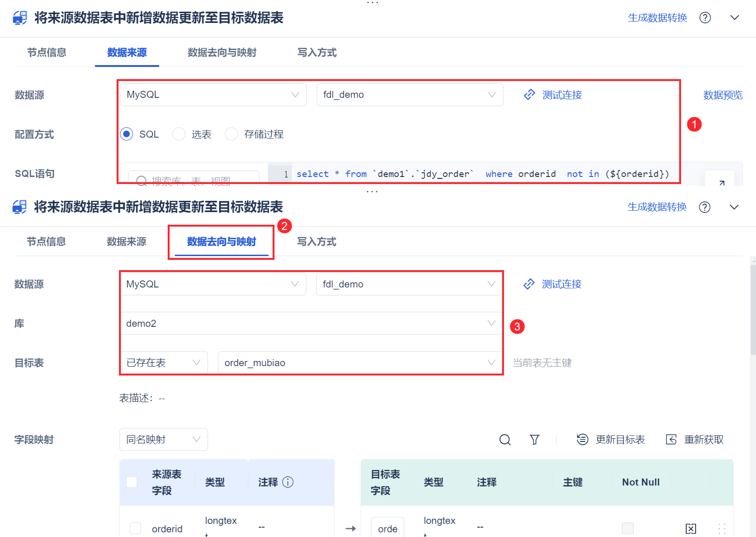The width and height of the screenshot is (756, 537).
Task: Switch to the 数据来源 tab in the lower panel
Action: [126, 242]
